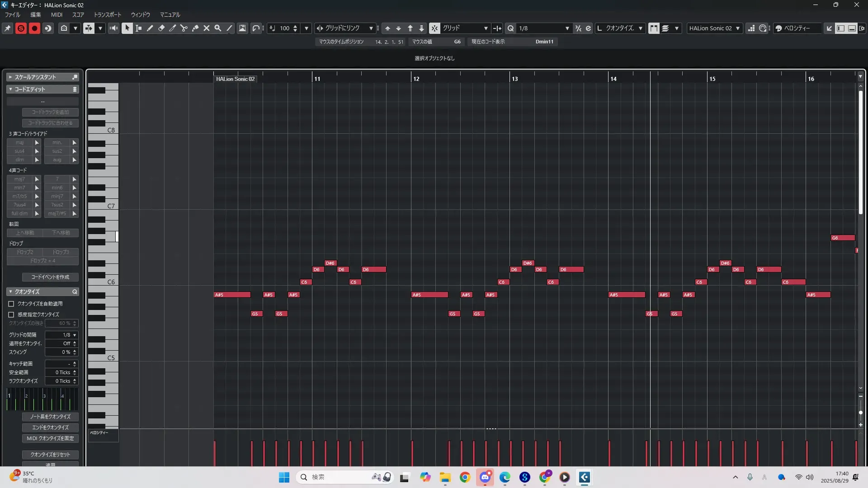
Task: Enable sensitivity quantize checkbox
Action: pos(11,314)
